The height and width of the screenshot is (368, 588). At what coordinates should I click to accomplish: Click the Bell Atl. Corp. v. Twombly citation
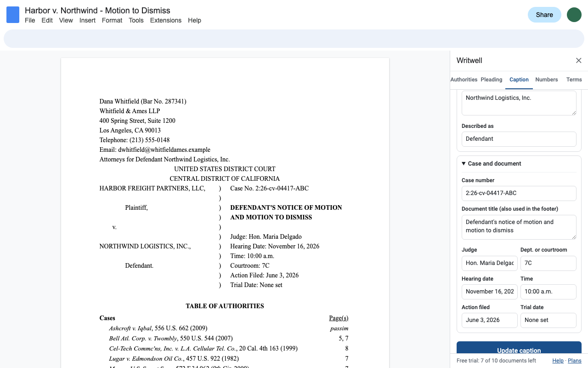click(170, 339)
